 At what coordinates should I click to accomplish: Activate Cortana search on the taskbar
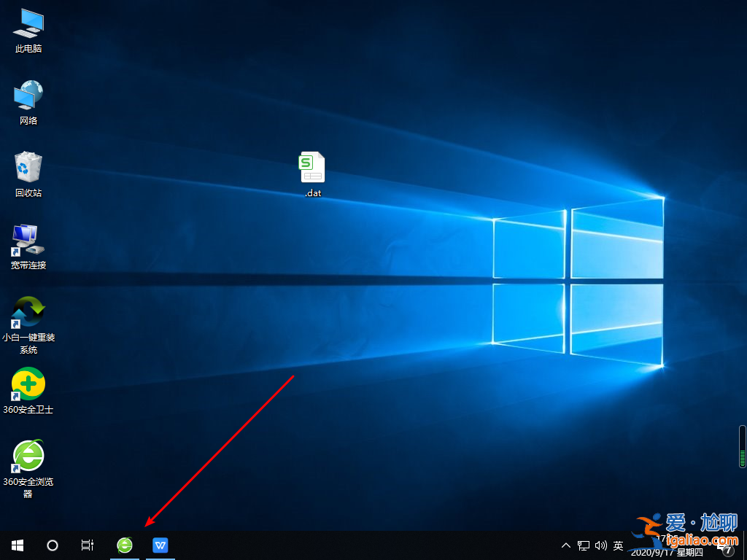tap(52, 545)
